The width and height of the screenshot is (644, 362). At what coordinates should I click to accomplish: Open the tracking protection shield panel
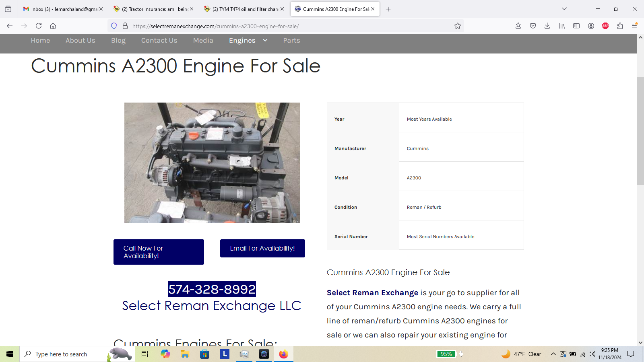click(x=114, y=26)
